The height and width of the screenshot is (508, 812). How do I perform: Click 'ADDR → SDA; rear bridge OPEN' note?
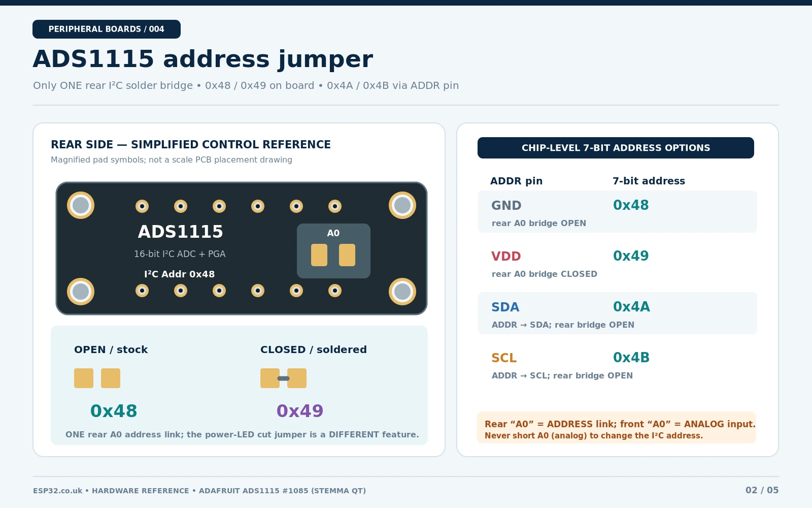(563, 325)
